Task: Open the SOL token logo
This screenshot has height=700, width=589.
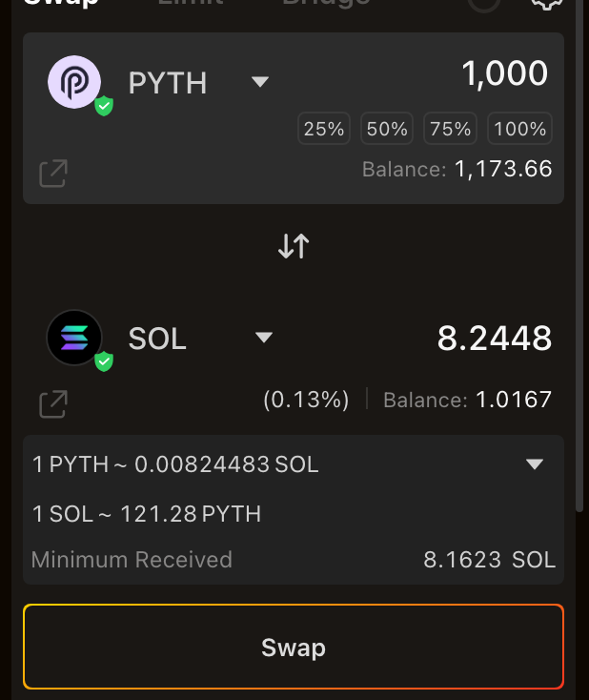Action: click(74, 338)
